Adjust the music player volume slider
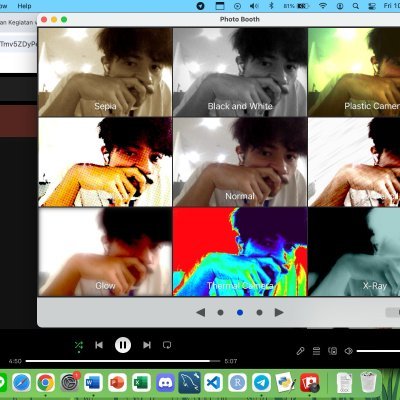The height and width of the screenshot is (400, 400). [x=378, y=351]
